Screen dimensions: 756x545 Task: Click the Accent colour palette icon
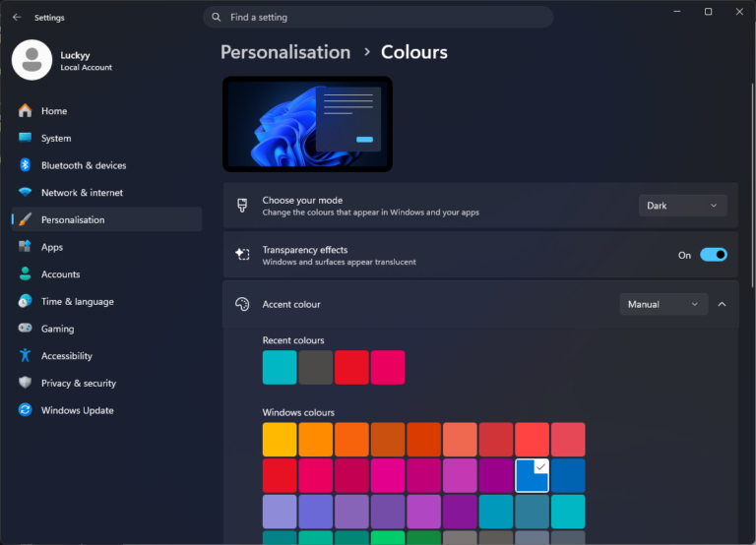pyautogui.click(x=242, y=304)
